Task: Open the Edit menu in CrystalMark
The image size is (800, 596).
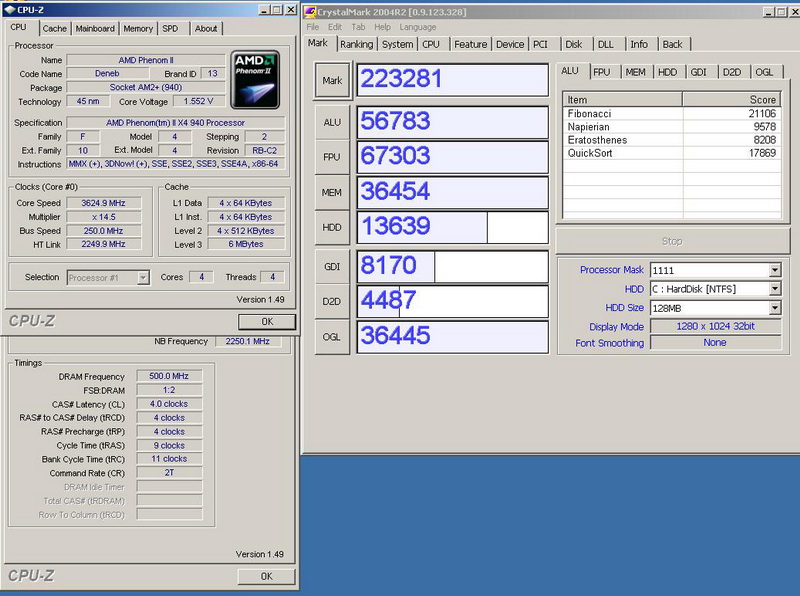Action: pos(335,27)
